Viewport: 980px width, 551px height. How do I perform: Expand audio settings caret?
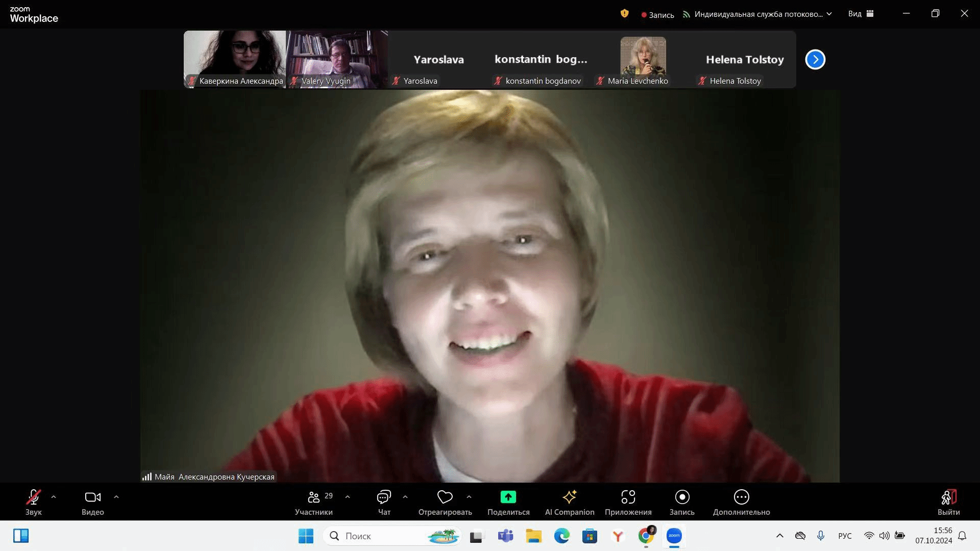54,496
